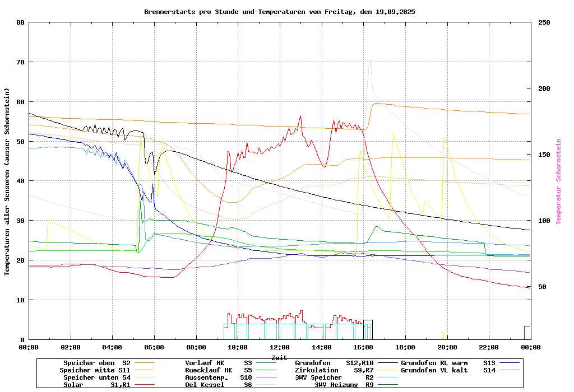The height and width of the screenshot is (392, 574).
Task: Click the Zeit x-axis label
Action: (x=279, y=357)
